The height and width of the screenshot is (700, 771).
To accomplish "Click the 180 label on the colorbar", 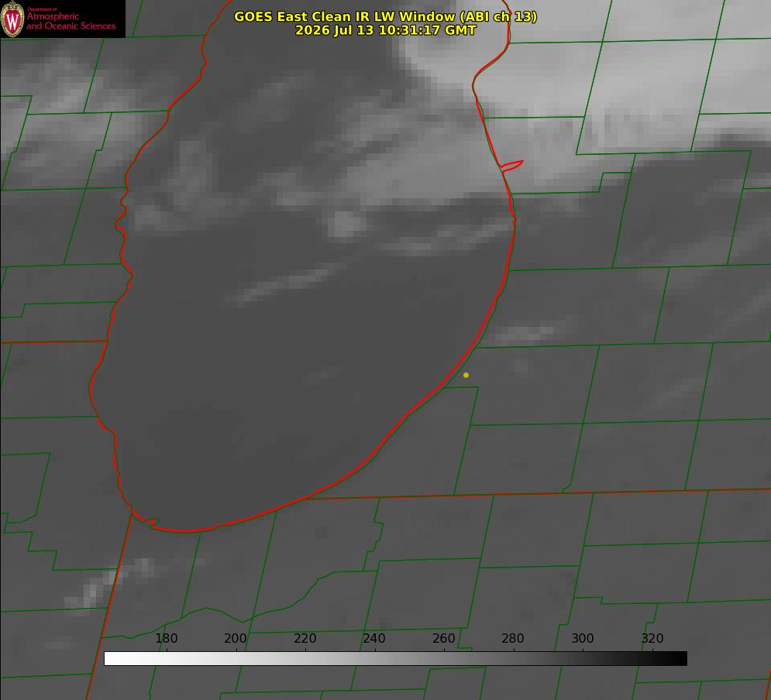I will (x=166, y=638).
